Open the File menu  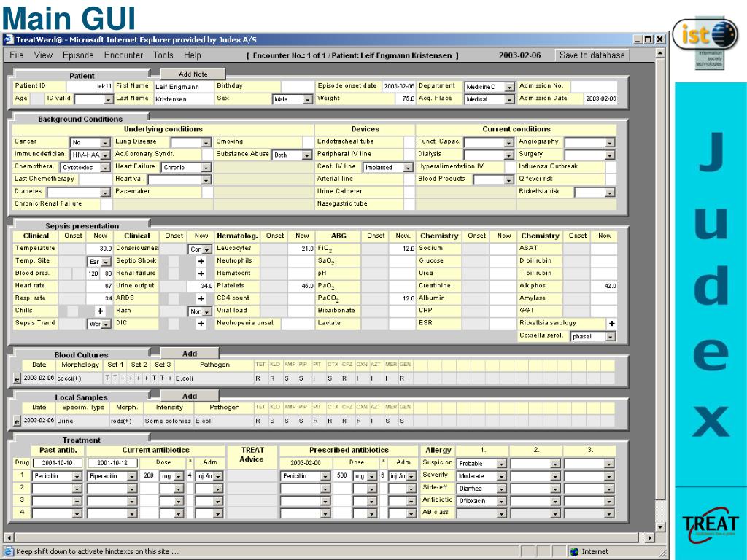coord(16,55)
